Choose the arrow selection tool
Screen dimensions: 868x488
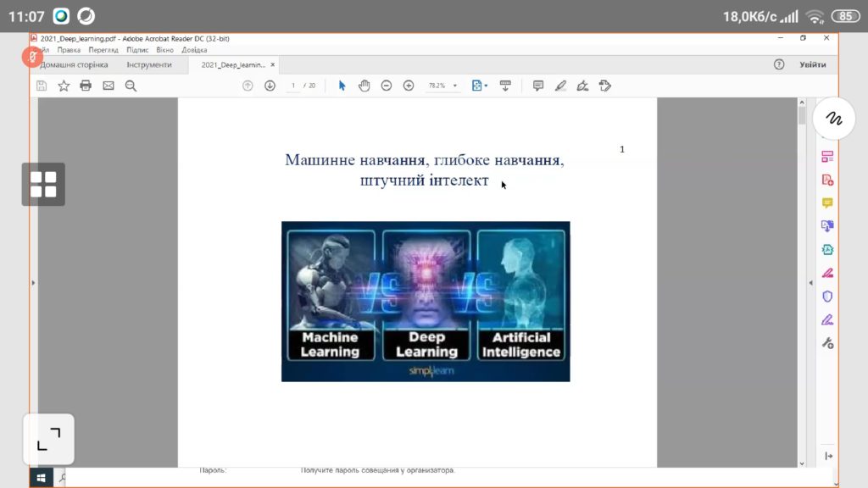click(342, 86)
